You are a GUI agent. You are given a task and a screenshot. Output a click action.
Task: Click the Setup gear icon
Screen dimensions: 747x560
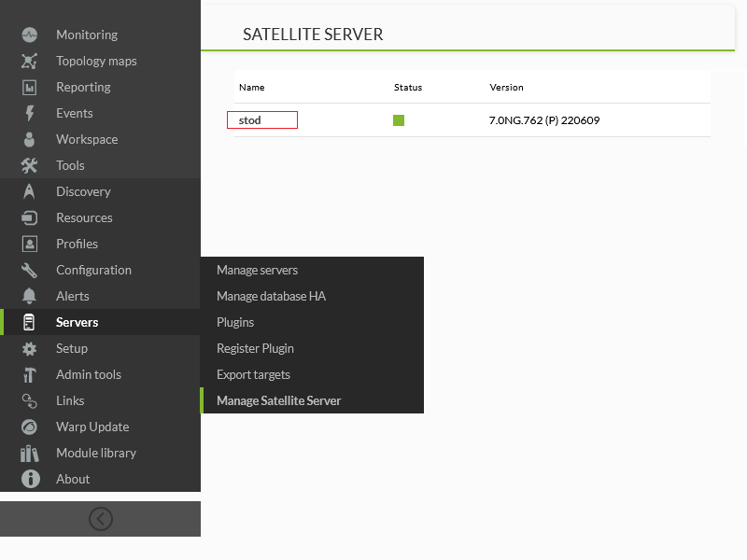pos(30,348)
